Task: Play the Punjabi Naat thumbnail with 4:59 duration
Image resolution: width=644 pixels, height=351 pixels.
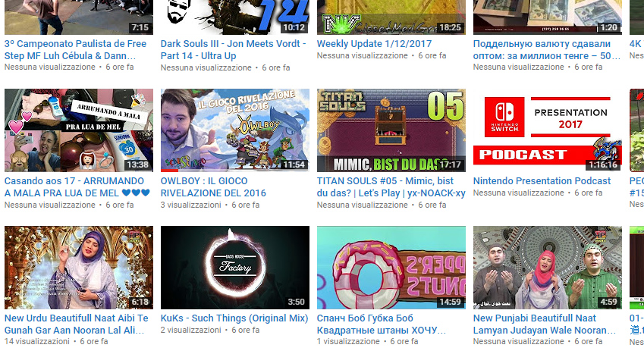Action: [548, 268]
